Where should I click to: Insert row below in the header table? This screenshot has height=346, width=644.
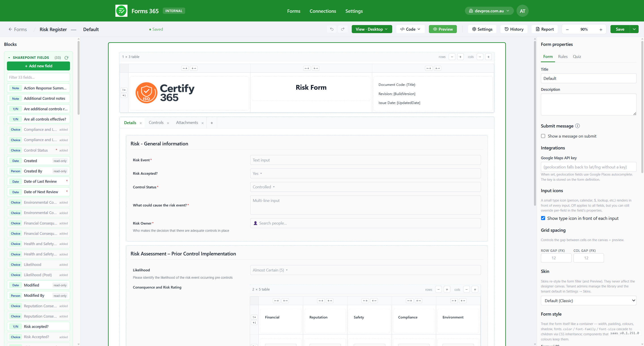(x=124, y=96)
